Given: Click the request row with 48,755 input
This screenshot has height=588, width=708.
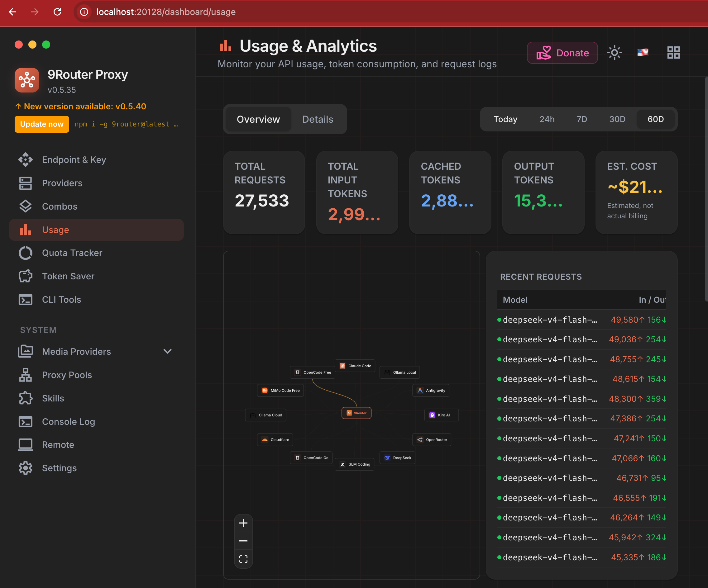Looking at the screenshot, I should click(x=582, y=359).
